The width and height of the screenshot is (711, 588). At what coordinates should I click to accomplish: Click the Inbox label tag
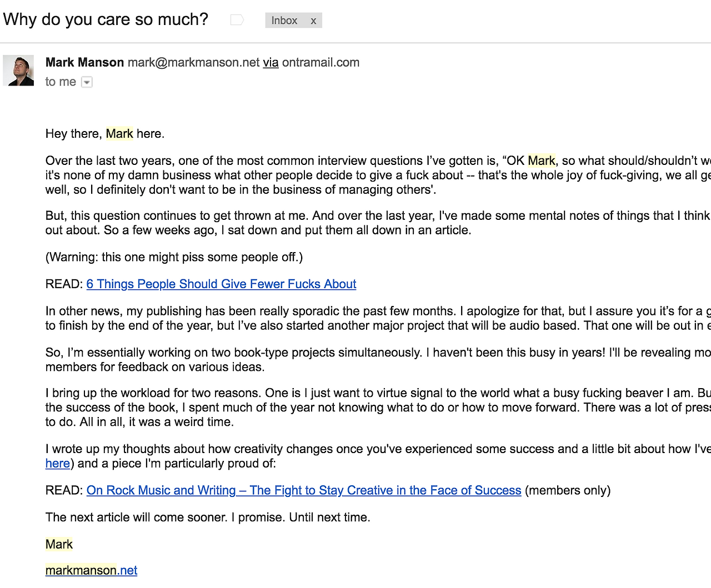(284, 21)
